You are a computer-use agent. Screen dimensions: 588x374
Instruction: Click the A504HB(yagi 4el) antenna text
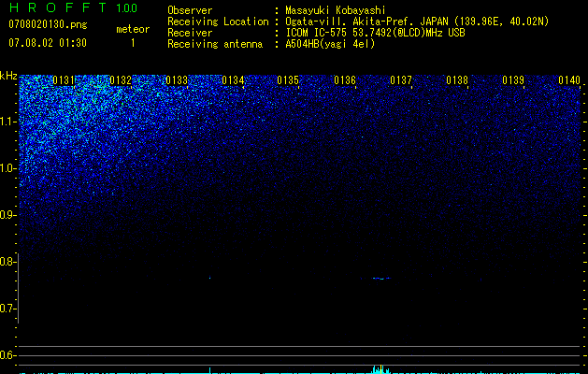[330, 44]
